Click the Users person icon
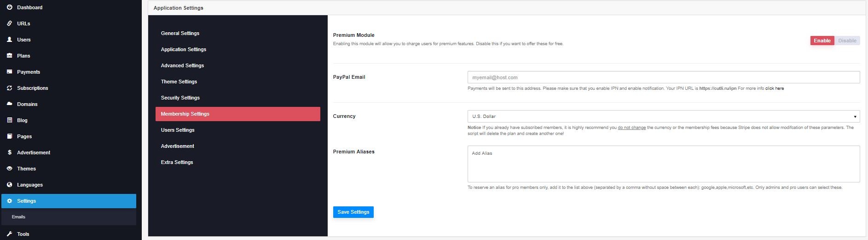 click(10, 40)
